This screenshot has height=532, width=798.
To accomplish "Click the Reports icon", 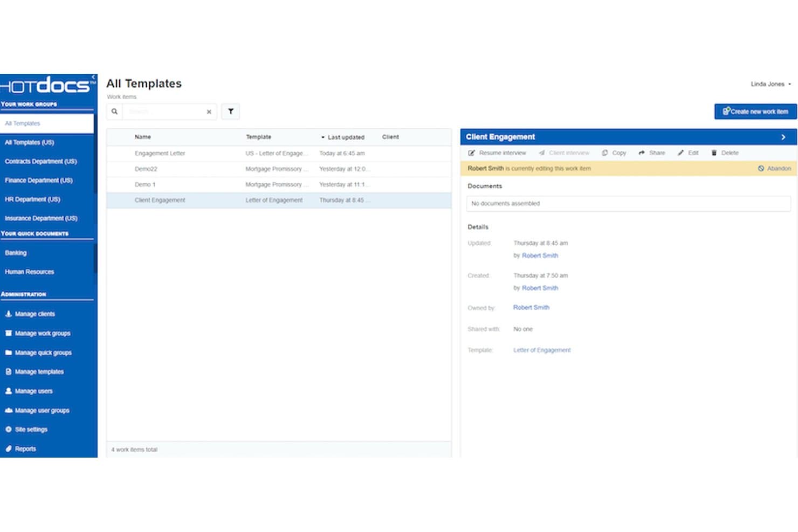I will (x=9, y=448).
